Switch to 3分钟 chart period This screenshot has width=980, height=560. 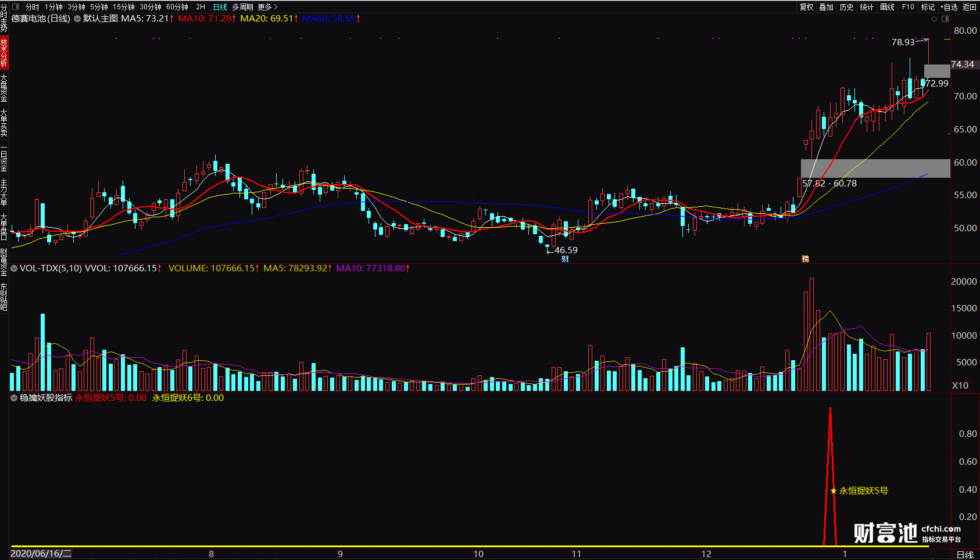click(76, 7)
